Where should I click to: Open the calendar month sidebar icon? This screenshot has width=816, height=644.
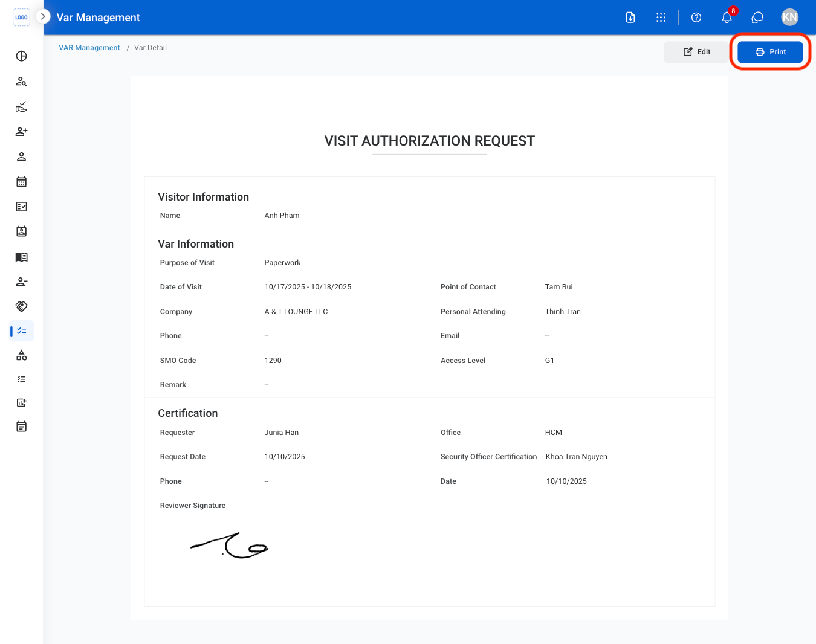tap(21, 182)
